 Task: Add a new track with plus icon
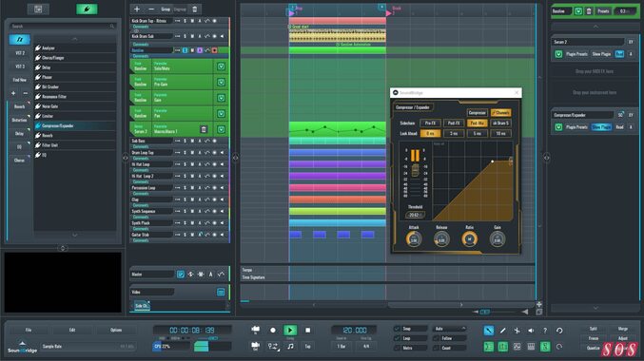click(x=137, y=9)
